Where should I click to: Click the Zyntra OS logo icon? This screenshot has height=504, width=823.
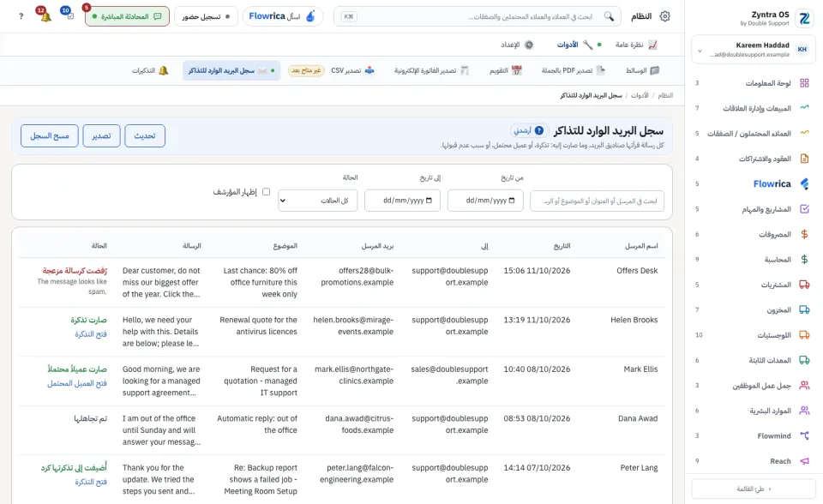(804, 18)
